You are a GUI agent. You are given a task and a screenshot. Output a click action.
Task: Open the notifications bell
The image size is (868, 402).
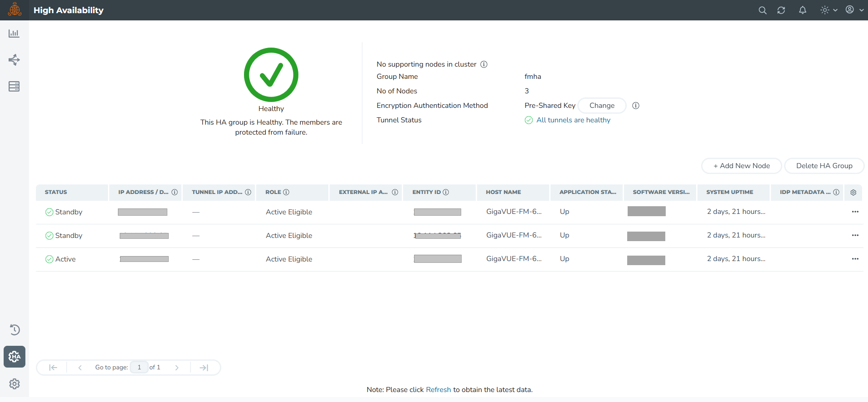802,10
